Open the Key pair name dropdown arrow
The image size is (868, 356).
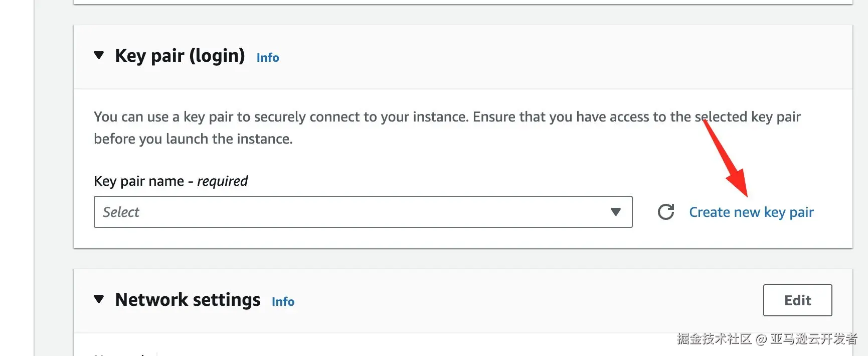coord(616,212)
